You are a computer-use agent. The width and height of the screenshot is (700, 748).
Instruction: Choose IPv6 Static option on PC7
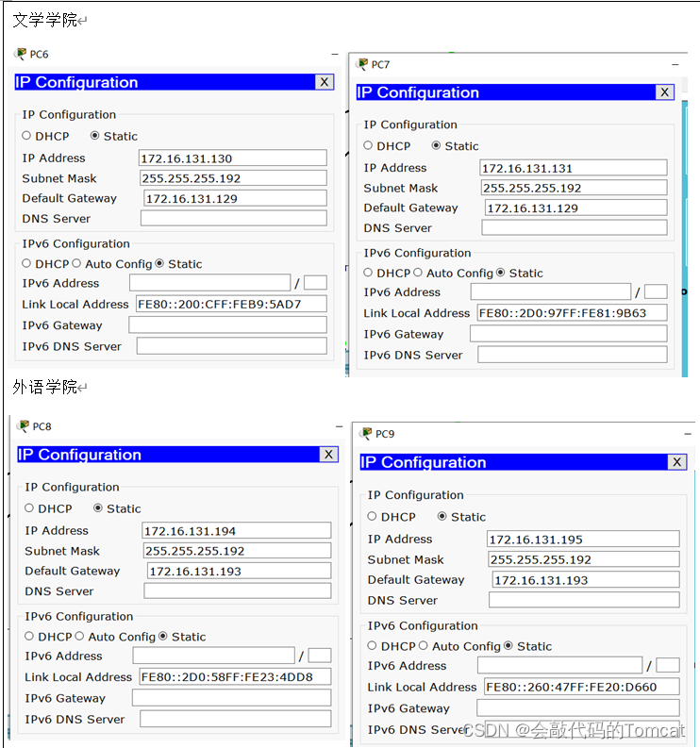click(x=501, y=273)
